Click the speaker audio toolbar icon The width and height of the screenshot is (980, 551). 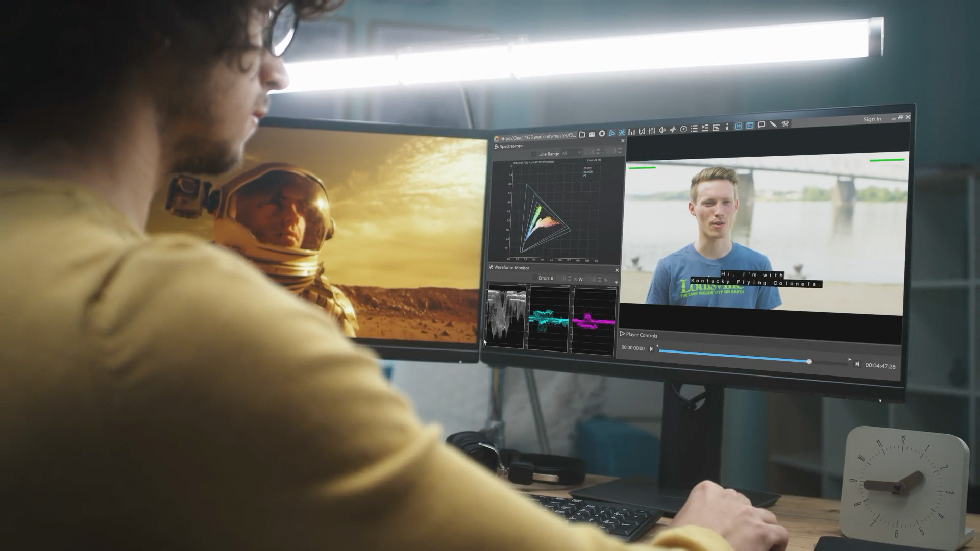pos(662,130)
